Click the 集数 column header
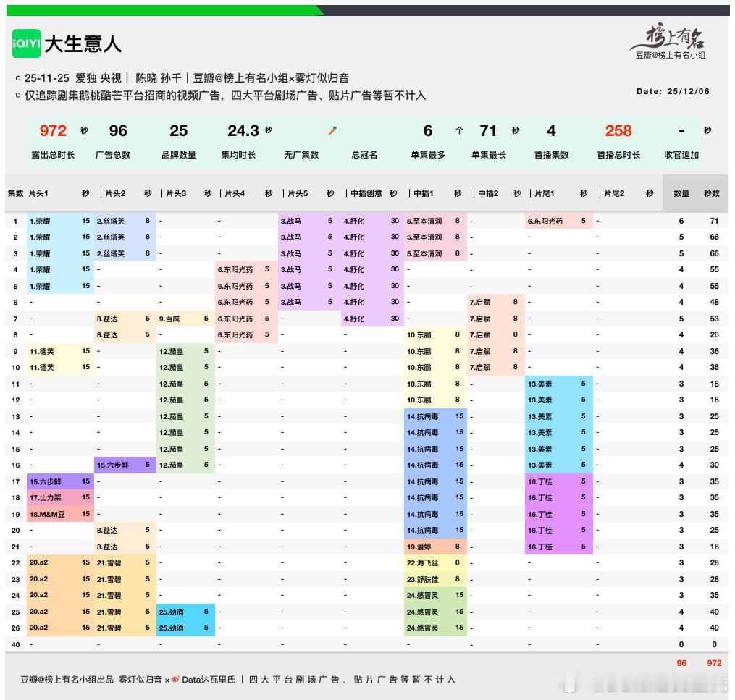This screenshot has width=735, height=700. pos(15,193)
